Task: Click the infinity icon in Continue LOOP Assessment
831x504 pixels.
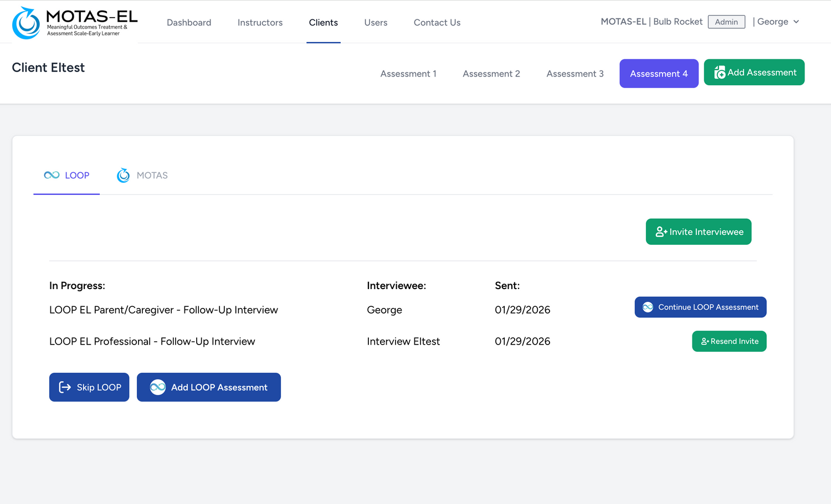Action: point(648,307)
